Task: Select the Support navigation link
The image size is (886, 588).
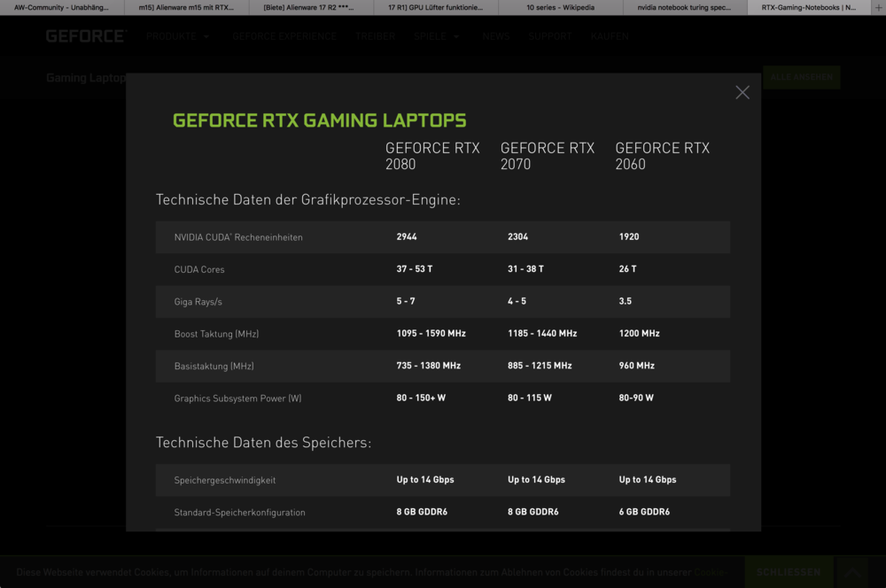Action: tap(550, 36)
